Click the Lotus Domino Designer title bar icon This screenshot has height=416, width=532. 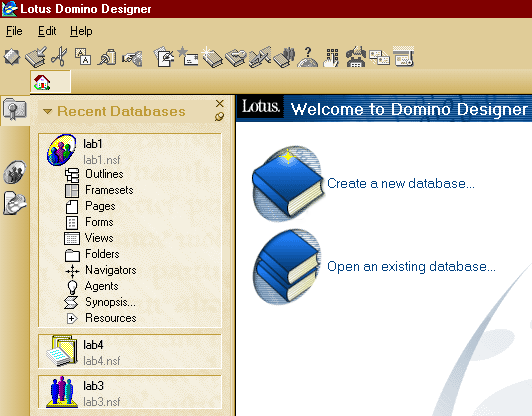9,8
